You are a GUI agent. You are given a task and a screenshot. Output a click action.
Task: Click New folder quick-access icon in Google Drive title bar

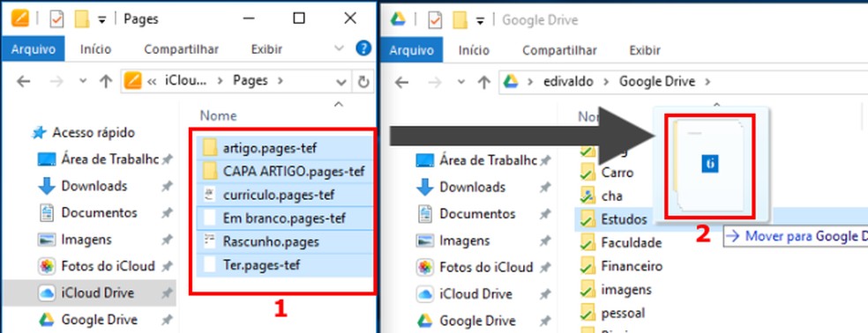click(x=460, y=20)
